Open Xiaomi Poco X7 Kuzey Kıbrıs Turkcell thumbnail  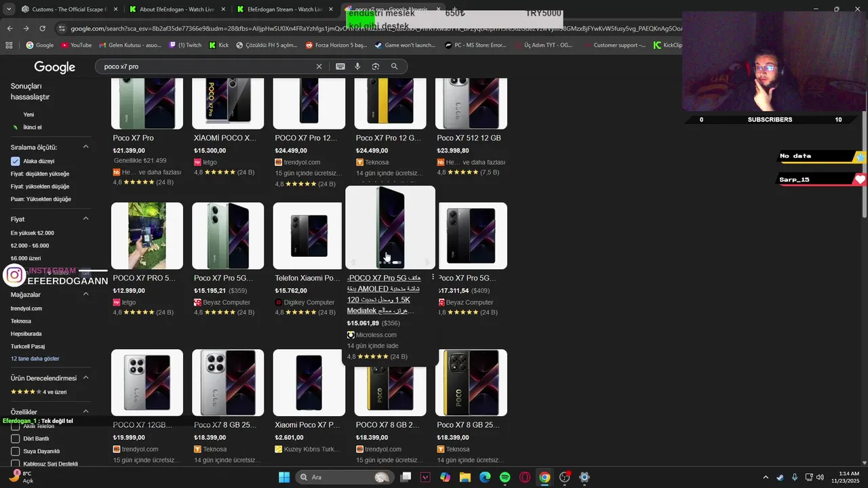pos(309,382)
